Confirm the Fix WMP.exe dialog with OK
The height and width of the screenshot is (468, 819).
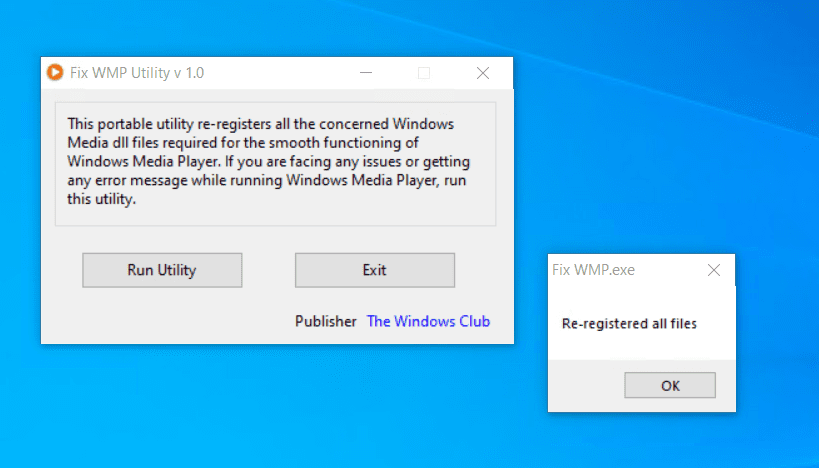670,385
